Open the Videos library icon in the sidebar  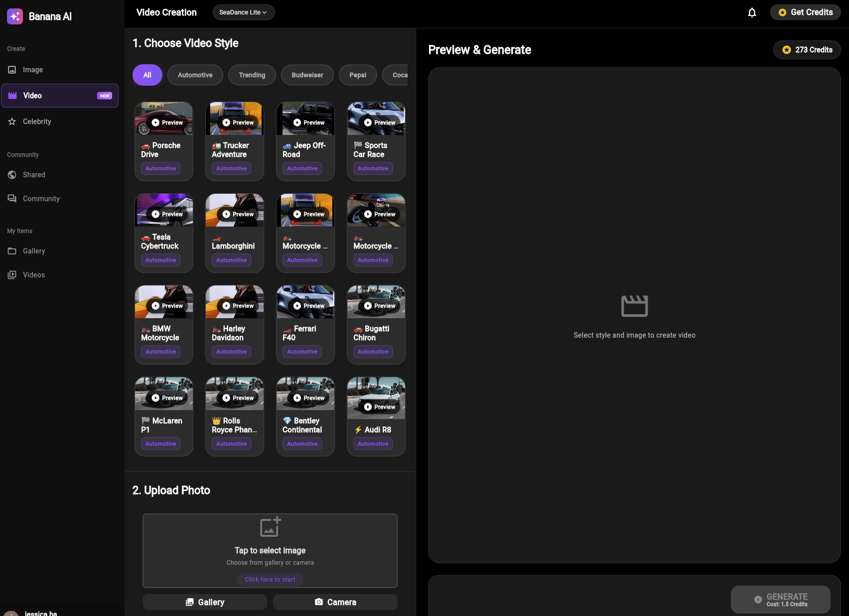[12, 275]
